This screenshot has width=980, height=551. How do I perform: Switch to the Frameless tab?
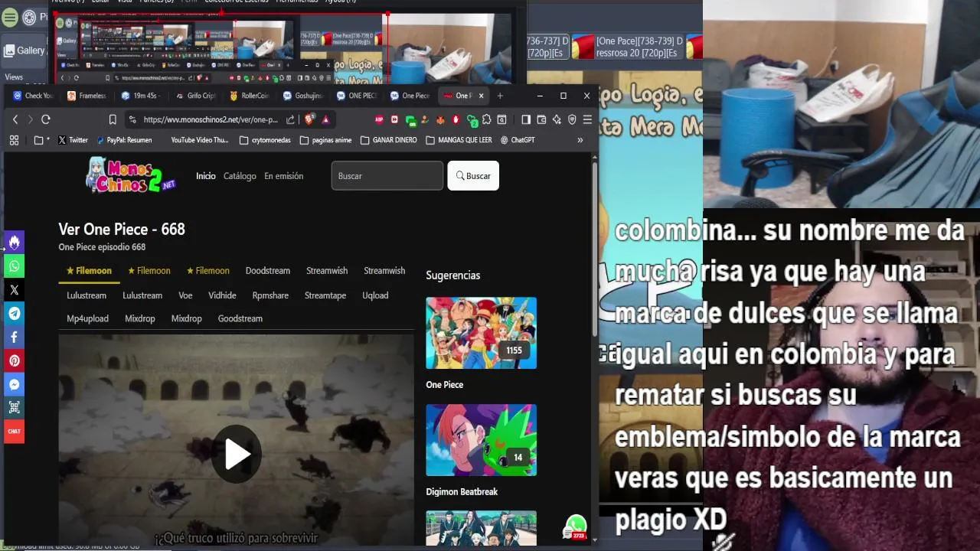coord(87,96)
